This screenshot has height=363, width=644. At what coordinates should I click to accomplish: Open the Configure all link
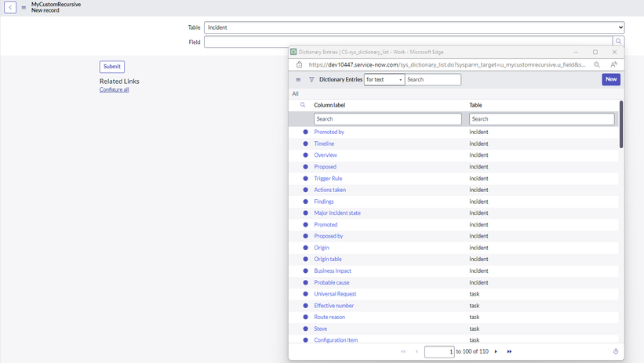(x=115, y=89)
